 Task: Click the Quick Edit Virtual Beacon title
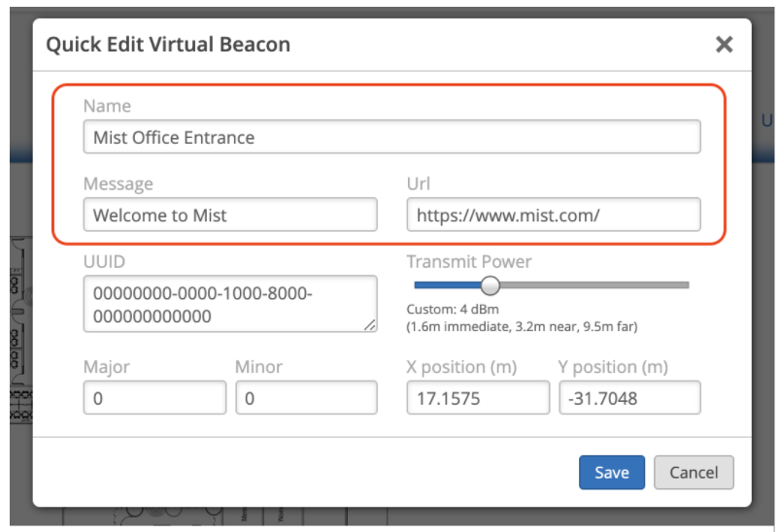(x=168, y=45)
